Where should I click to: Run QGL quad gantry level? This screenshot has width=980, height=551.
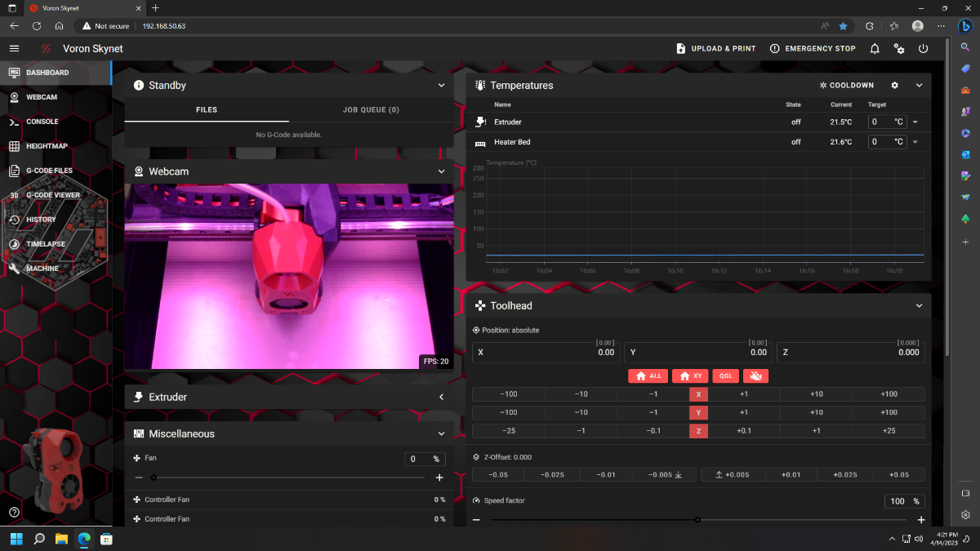[725, 376]
